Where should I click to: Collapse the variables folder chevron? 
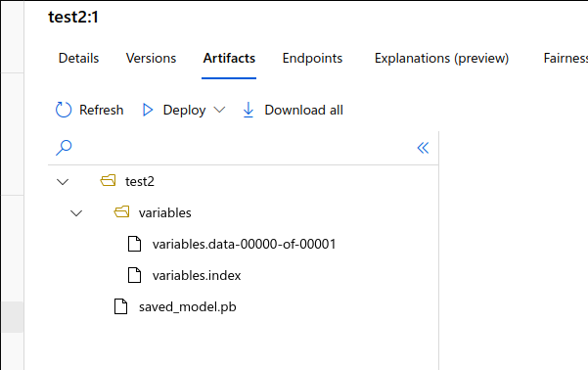[76, 213]
